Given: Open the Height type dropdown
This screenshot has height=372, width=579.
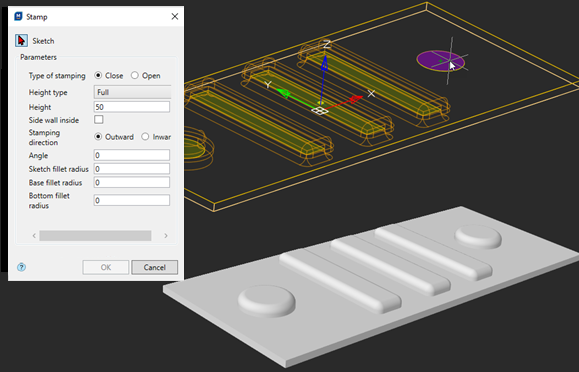Looking at the screenshot, I should [133, 92].
